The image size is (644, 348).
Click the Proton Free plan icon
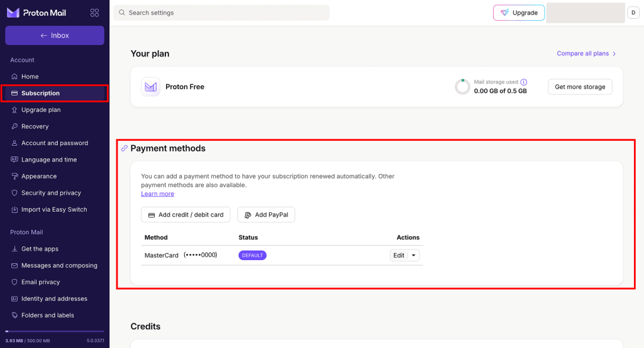click(x=150, y=87)
